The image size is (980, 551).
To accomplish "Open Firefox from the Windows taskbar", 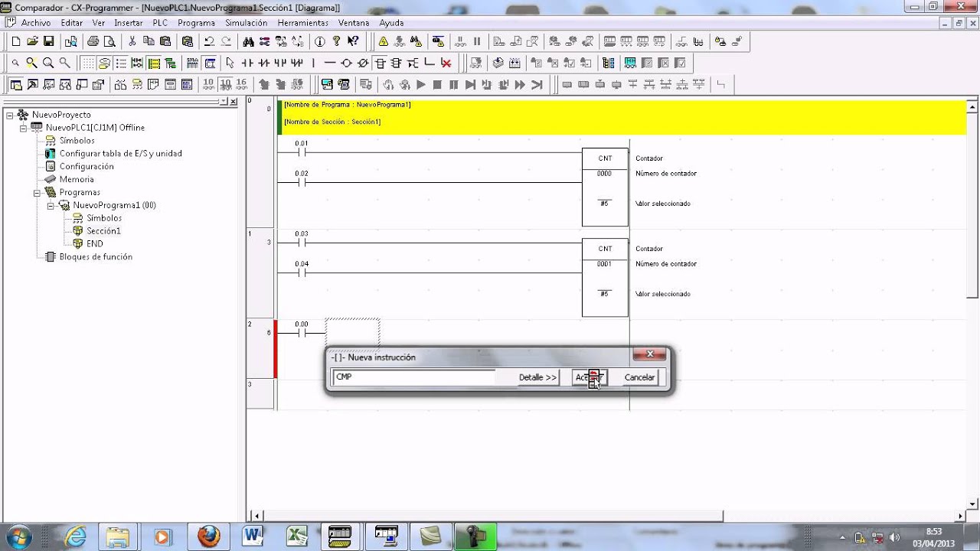I will 208,536.
